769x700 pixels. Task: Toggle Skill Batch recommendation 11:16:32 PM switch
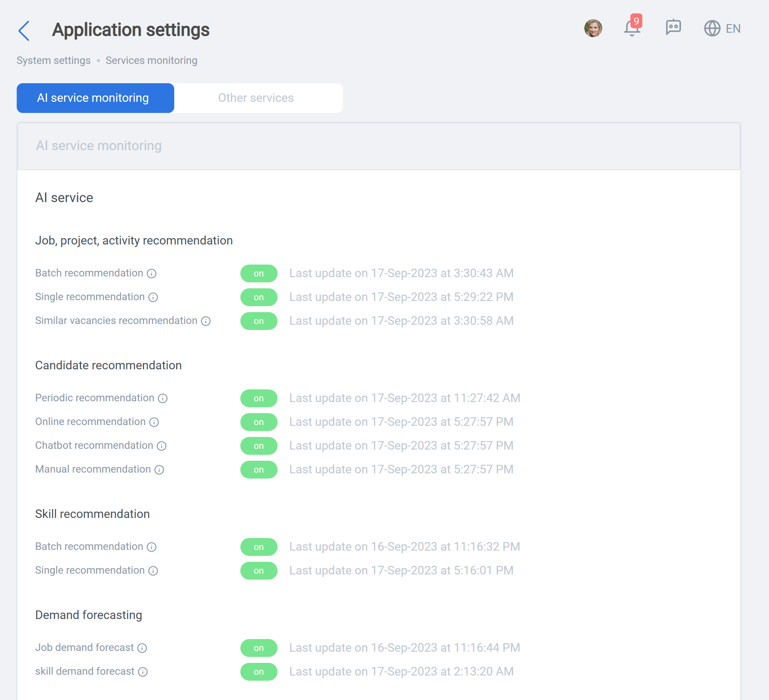point(259,547)
